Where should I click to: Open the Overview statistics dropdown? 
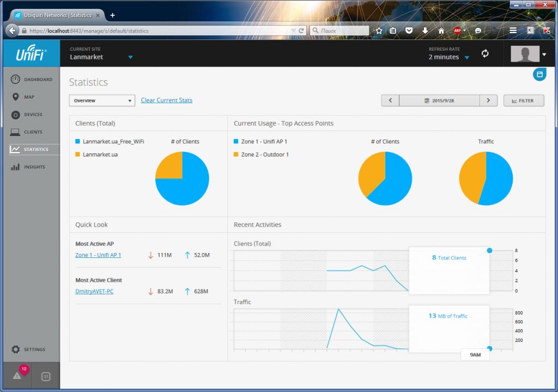click(x=101, y=101)
